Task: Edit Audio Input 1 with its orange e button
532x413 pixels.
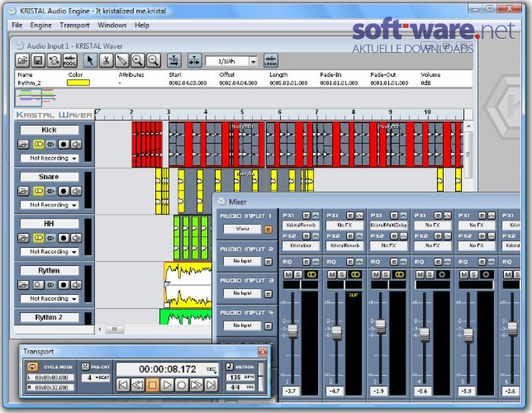Action: point(268,230)
